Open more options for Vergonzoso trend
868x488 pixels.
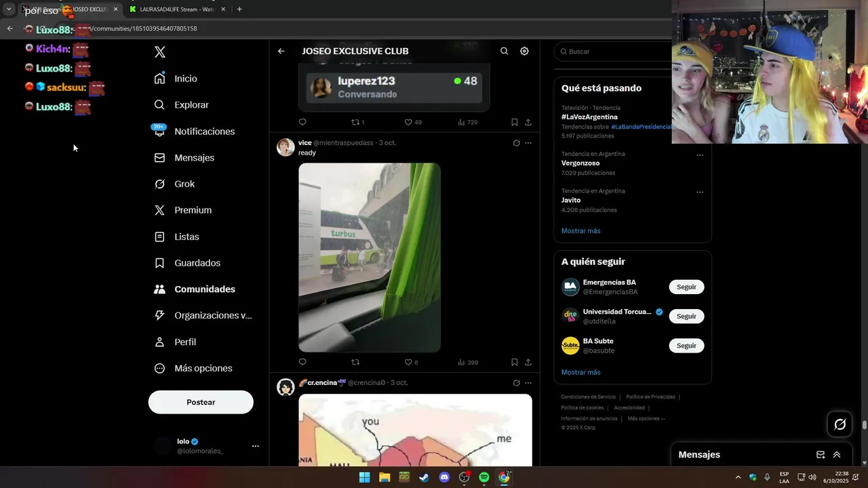tap(699, 155)
